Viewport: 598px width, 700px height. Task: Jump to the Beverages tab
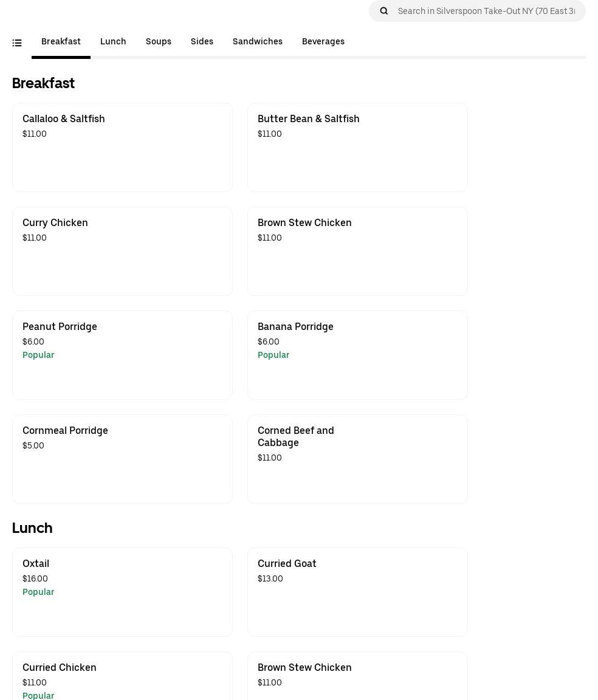click(323, 41)
